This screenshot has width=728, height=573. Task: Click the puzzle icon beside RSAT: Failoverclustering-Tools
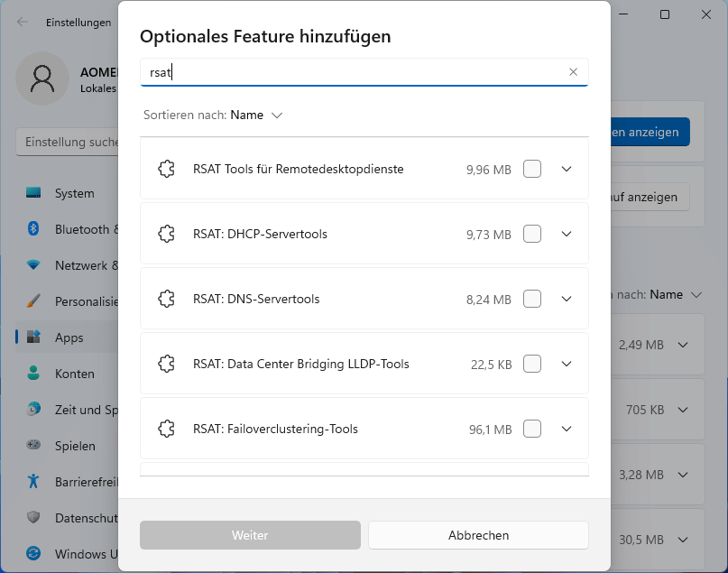[x=166, y=429]
